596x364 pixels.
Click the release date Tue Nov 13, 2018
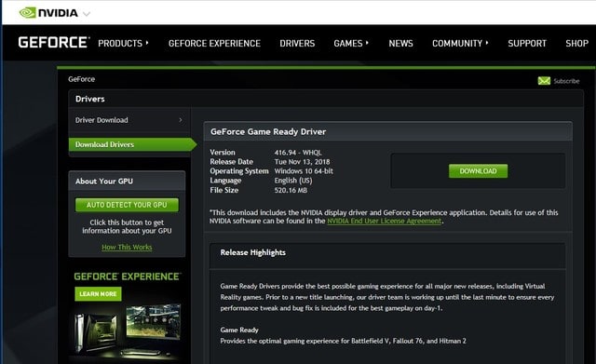302,162
